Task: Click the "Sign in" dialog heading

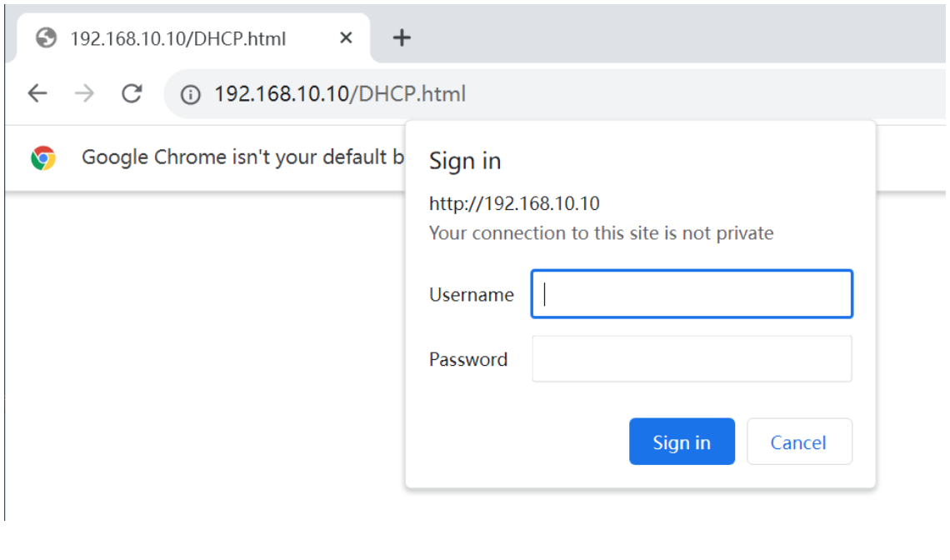Action: 465,161
